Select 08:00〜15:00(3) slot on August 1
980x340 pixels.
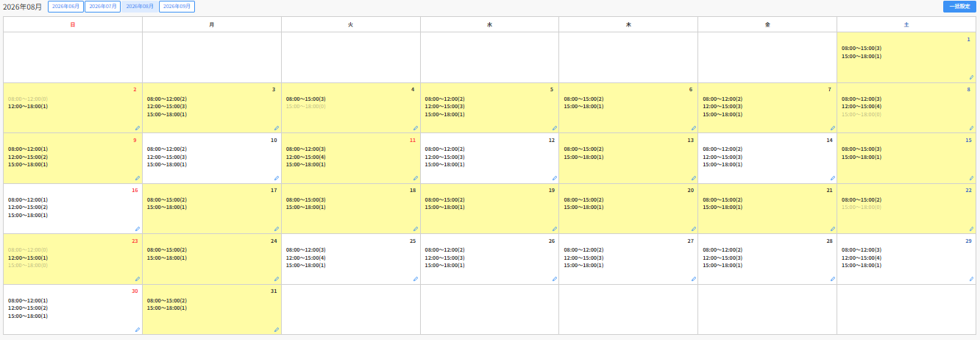click(862, 49)
